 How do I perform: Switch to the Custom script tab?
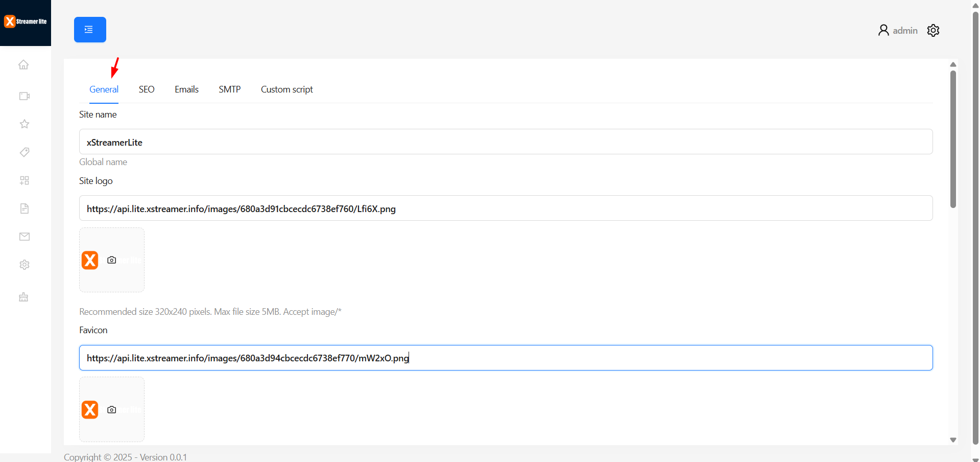(287, 89)
